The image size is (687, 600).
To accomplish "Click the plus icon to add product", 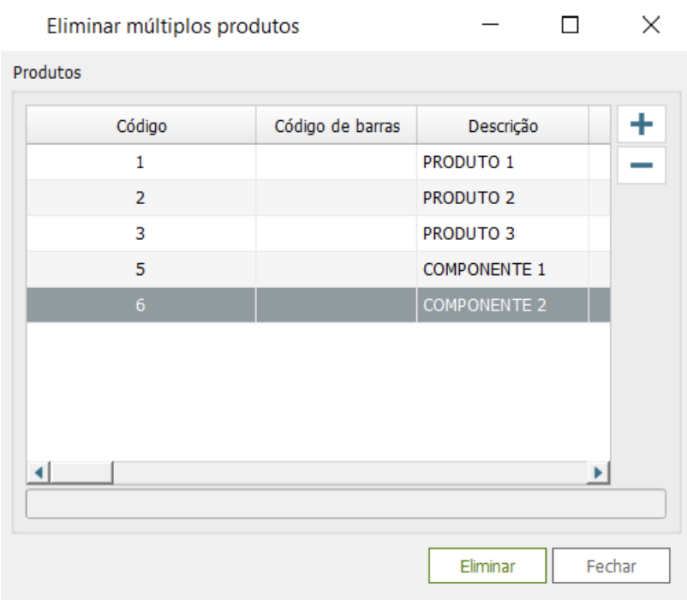I will click(641, 125).
